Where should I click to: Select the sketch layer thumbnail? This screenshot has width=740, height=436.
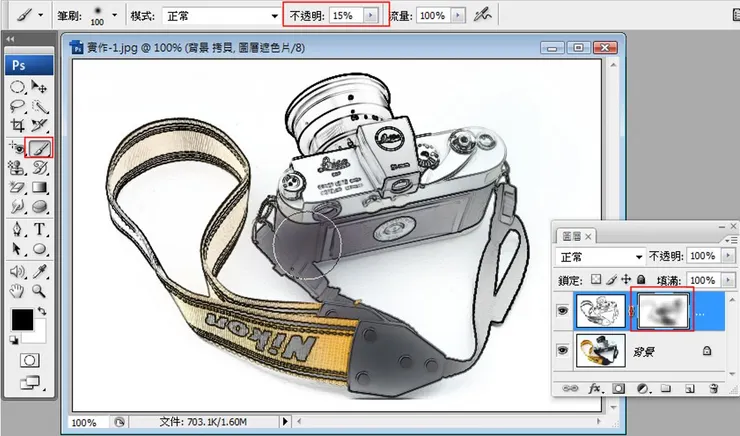click(601, 311)
